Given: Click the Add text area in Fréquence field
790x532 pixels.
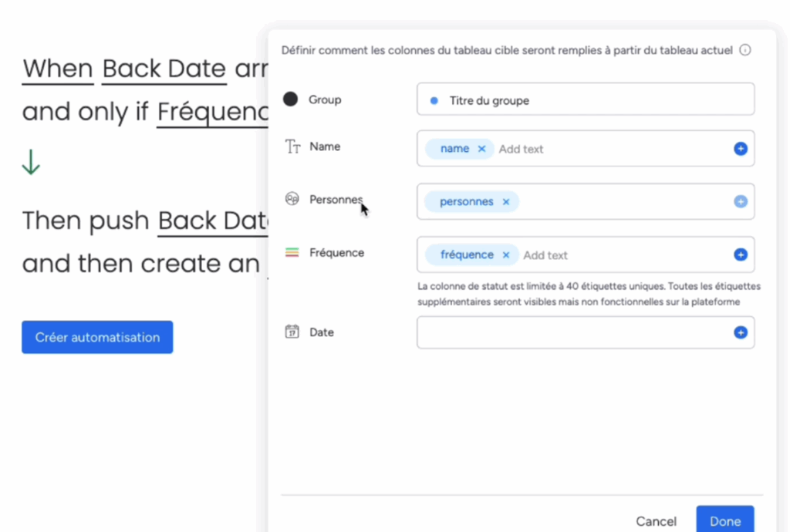Looking at the screenshot, I should tap(545, 255).
